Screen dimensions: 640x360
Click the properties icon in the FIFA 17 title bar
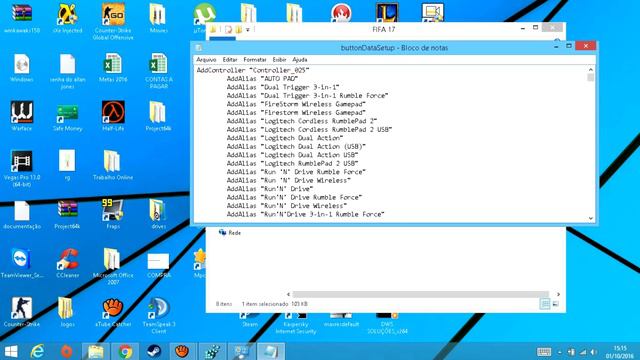[x=229, y=29]
